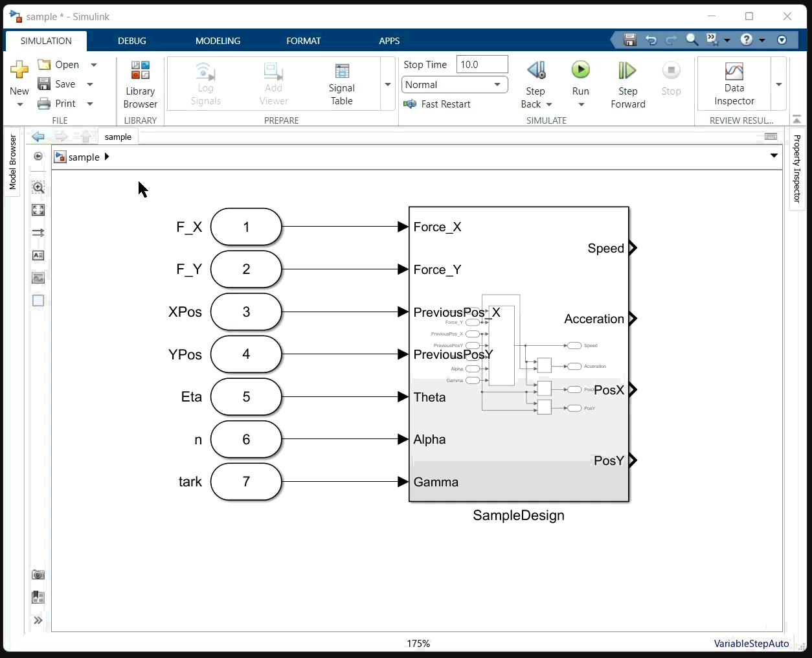Switch to the APPS tab

pyautogui.click(x=389, y=41)
